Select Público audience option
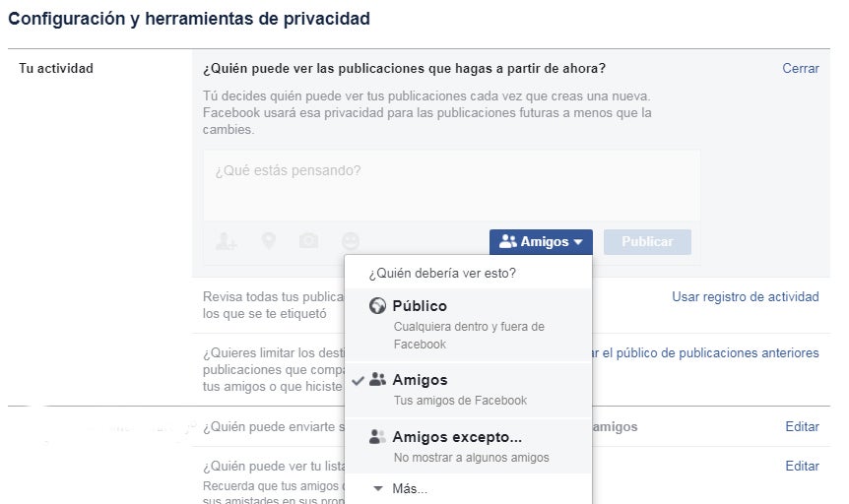This screenshot has width=849, height=504. pos(469,325)
